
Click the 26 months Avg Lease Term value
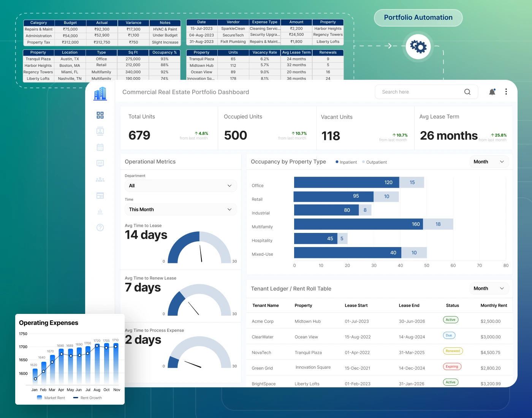(449, 136)
